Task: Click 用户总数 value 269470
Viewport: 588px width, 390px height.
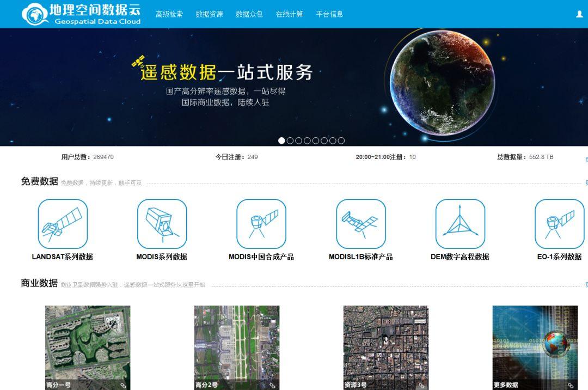Action: tap(103, 157)
